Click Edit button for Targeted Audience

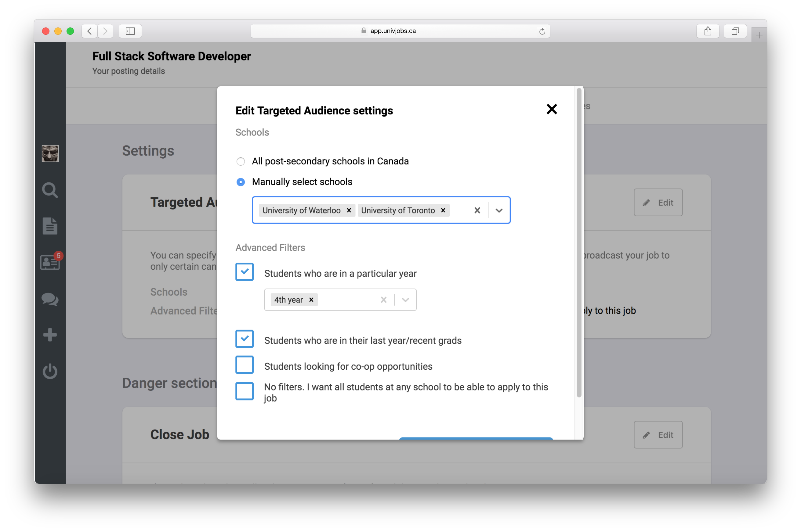[658, 203]
